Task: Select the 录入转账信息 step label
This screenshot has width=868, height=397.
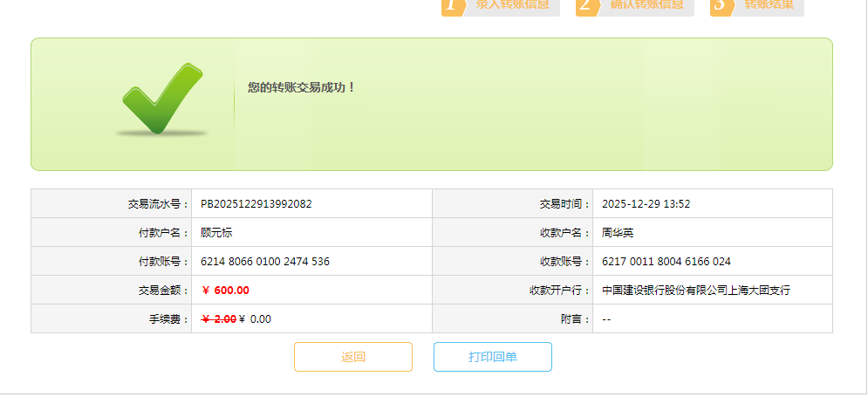Action: pyautogui.click(x=513, y=6)
